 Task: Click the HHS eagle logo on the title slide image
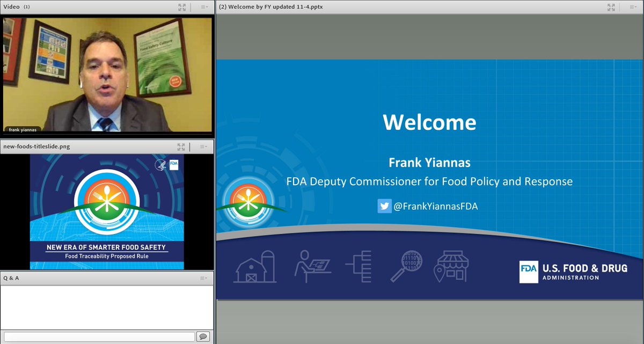pyautogui.click(x=160, y=165)
